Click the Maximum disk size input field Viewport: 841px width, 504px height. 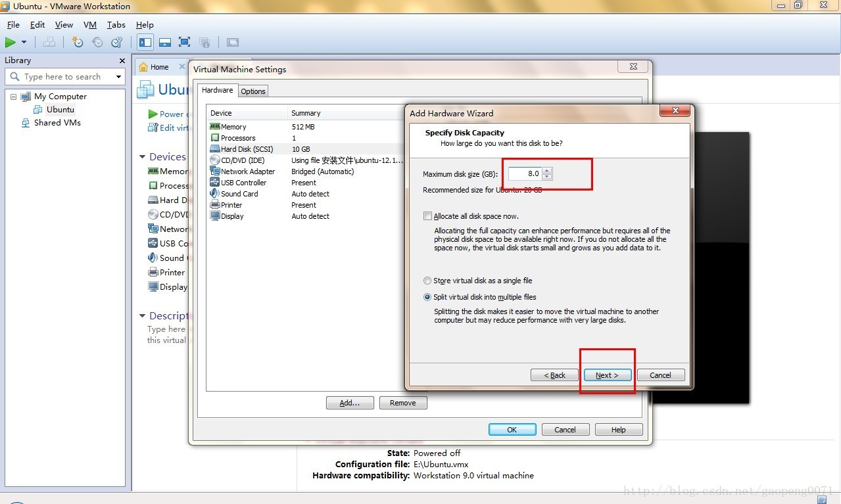point(525,173)
